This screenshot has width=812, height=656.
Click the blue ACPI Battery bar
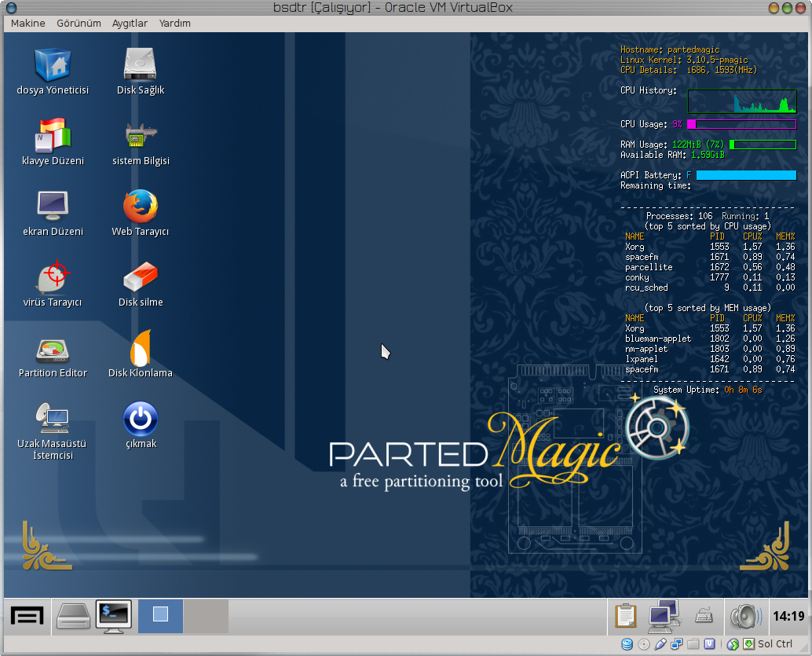746,175
